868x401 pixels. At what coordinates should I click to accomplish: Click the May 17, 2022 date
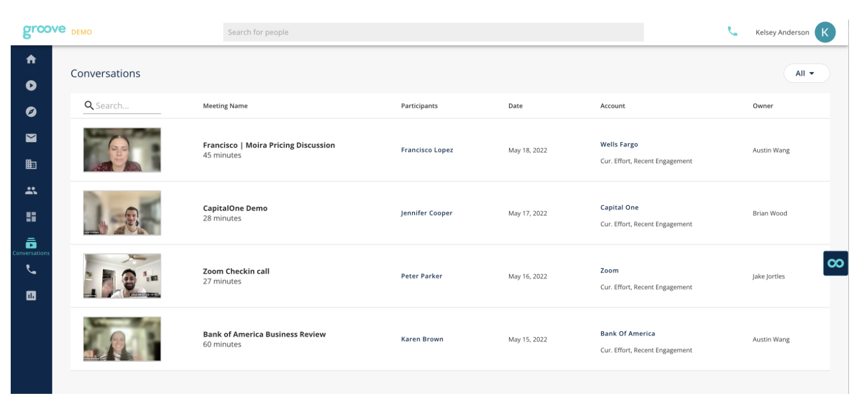tap(527, 214)
